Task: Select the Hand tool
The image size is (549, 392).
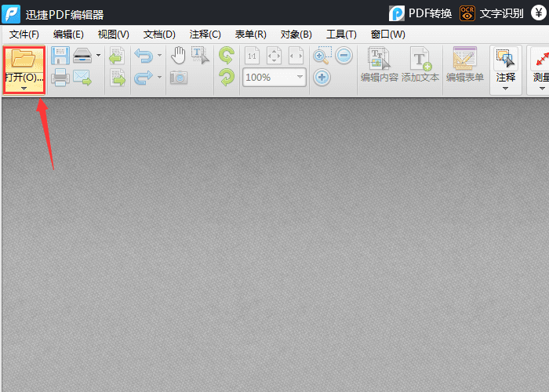Action: point(178,56)
